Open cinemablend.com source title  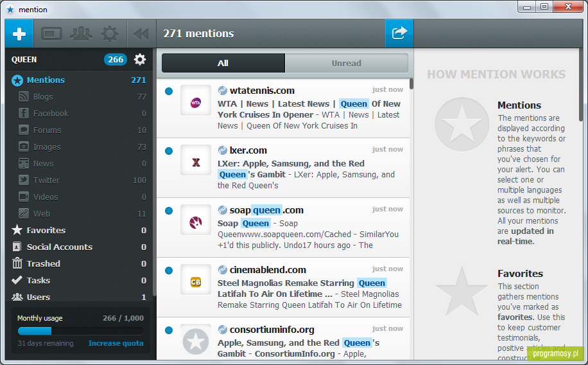[268, 270]
